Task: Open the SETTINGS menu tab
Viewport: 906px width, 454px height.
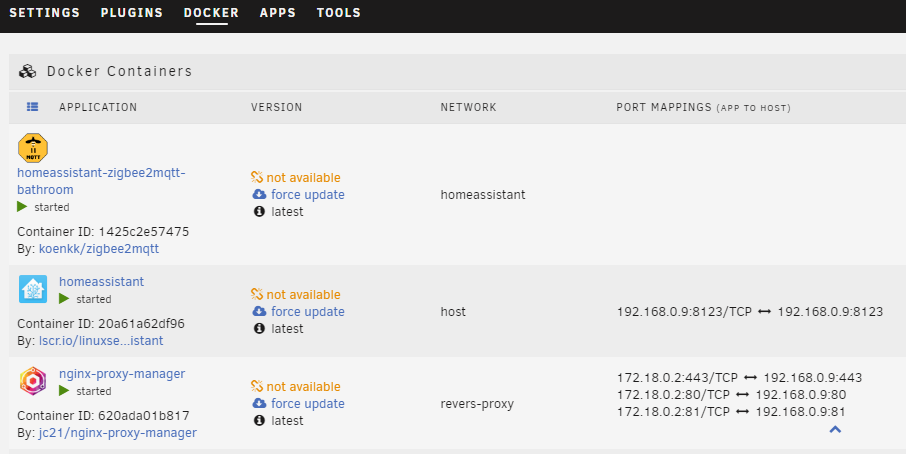Action: pos(44,13)
